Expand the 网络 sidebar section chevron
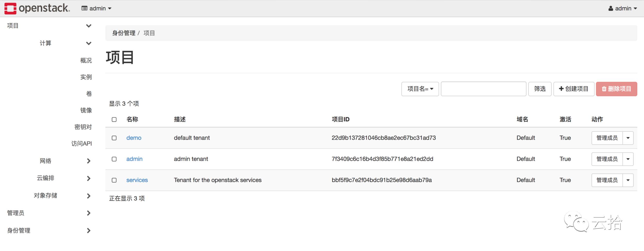 click(89, 161)
